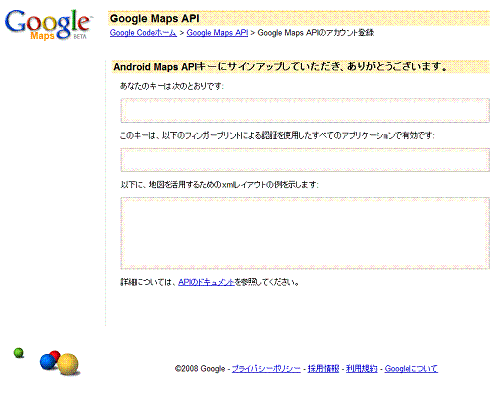Click the certificate fingerprint display box

(305, 160)
